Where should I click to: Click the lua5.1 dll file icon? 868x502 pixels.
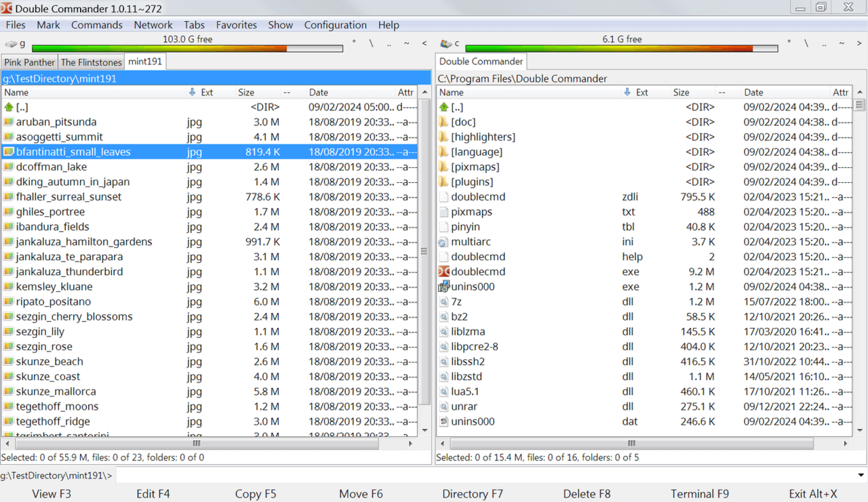pos(443,392)
